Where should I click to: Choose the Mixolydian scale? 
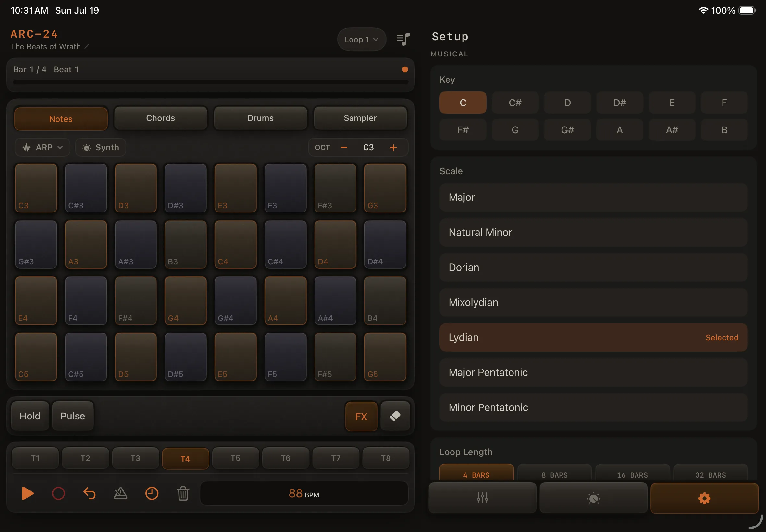pos(593,302)
